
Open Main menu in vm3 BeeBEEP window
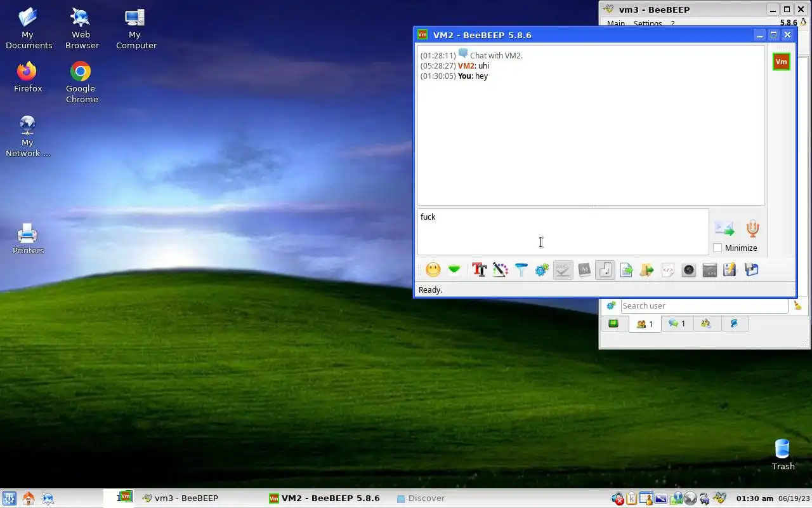click(615, 23)
